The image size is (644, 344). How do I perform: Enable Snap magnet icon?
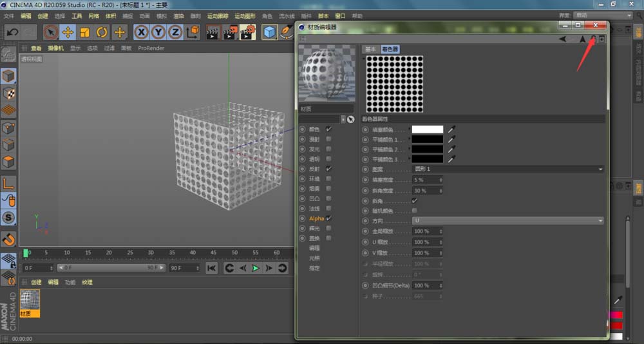tap(8, 239)
